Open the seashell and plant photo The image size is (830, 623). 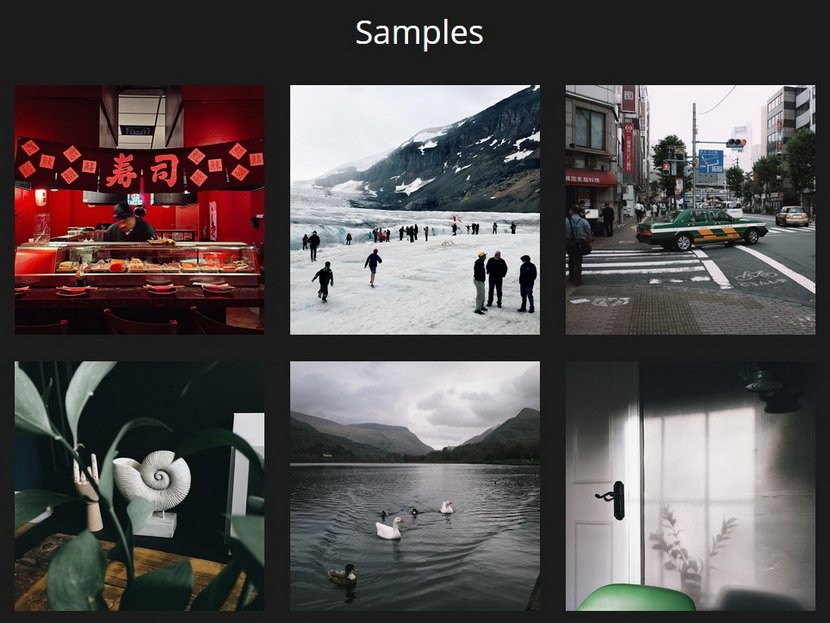point(139,485)
